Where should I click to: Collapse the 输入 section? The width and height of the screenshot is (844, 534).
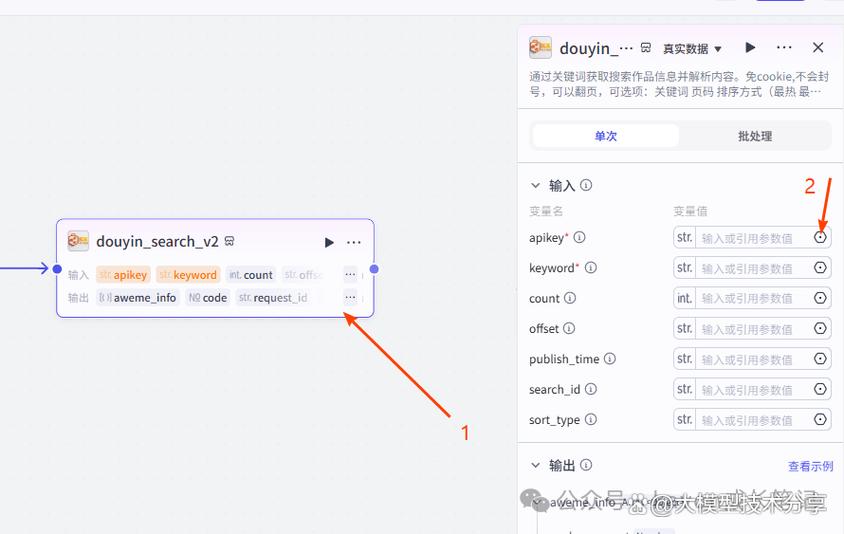(535, 185)
